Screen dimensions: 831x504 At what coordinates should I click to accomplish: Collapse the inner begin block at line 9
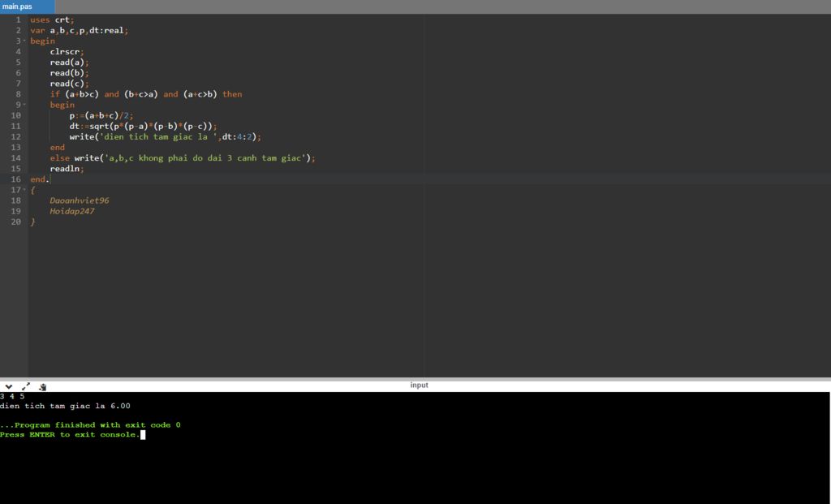point(24,105)
